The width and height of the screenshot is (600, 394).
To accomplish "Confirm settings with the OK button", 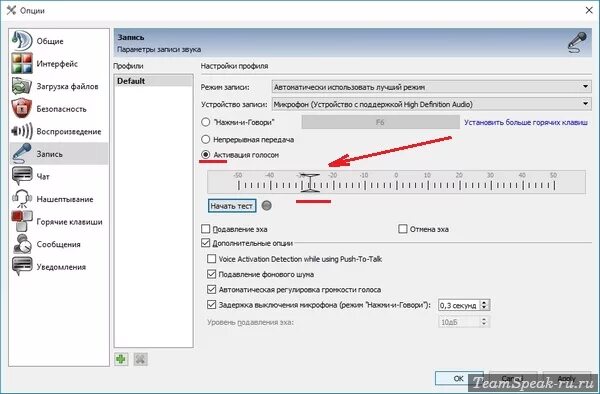I will [x=459, y=378].
